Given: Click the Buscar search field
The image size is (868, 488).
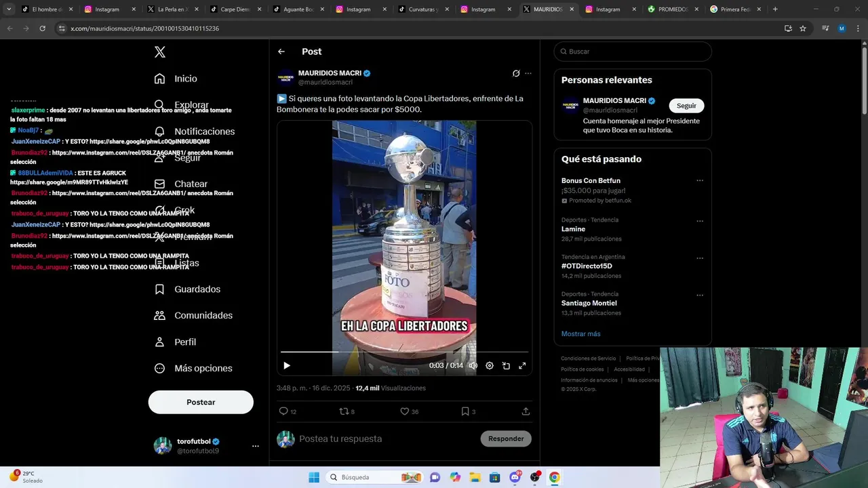Looking at the screenshot, I should 633,52.
